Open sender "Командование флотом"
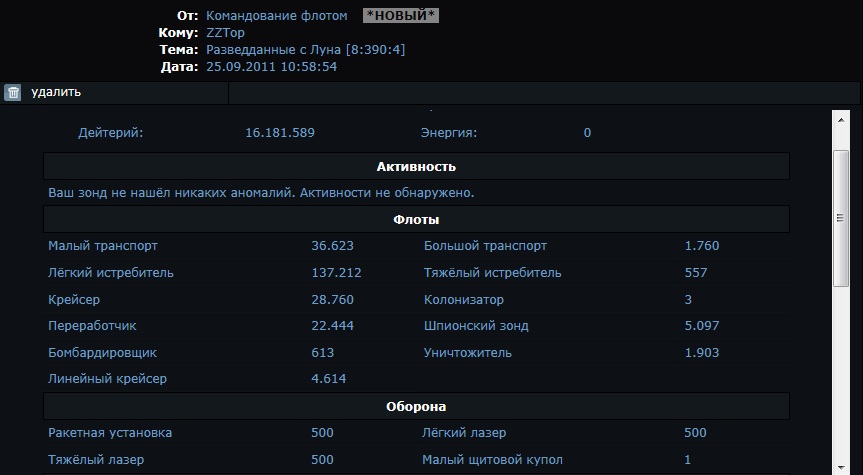The image size is (863, 475). [x=277, y=16]
